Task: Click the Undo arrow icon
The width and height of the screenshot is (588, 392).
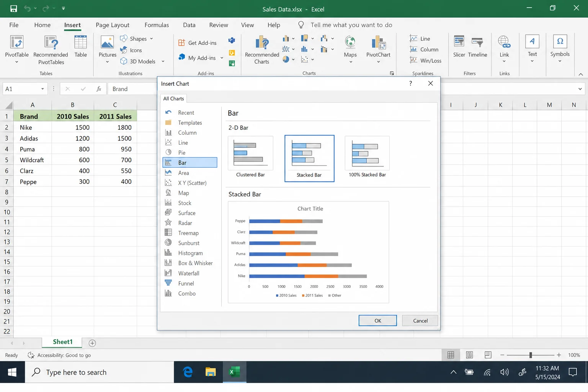Action: [x=27, y=8]
